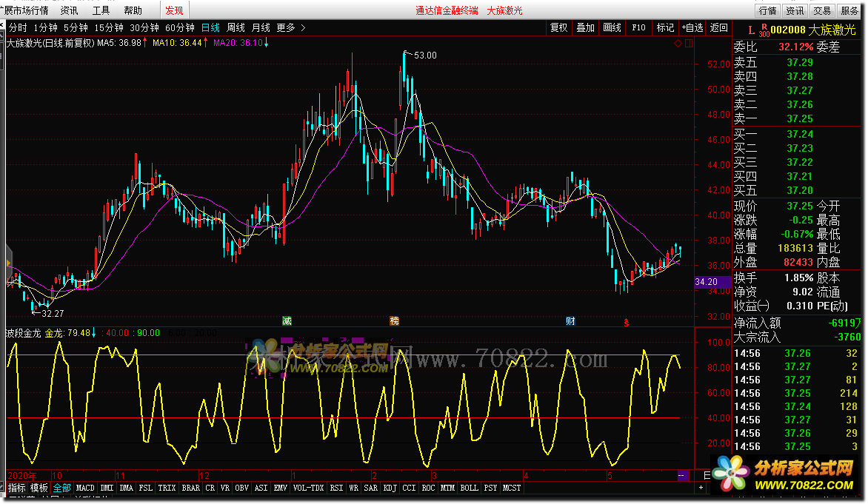Click the 卖一 price 37.25

(x=800, y=119)
